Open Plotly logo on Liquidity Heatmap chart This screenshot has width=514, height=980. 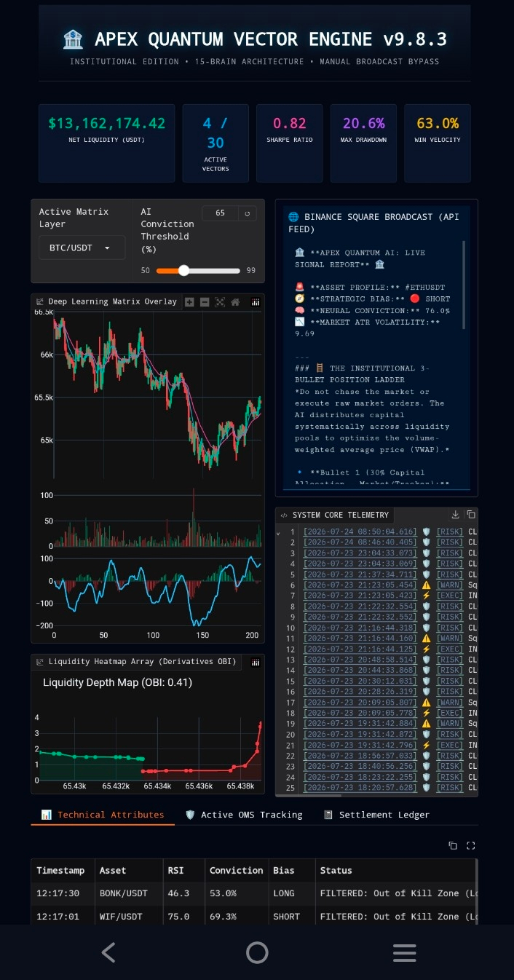pos(256,662)
